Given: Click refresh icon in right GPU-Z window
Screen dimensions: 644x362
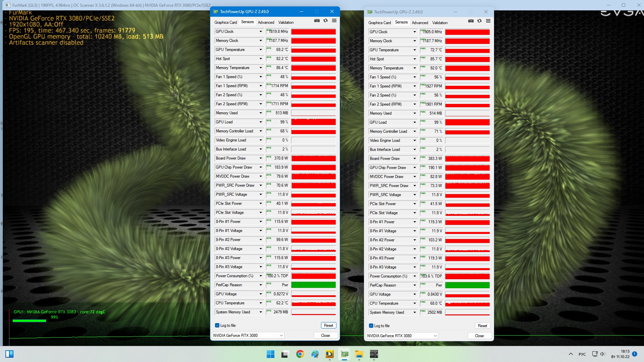Looking at the screenshot, I should point(479,21).
